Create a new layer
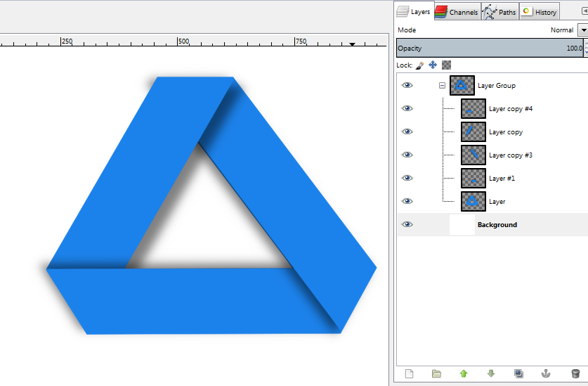The width and height of the screenshot is (588, 386). tap(409, 373)
